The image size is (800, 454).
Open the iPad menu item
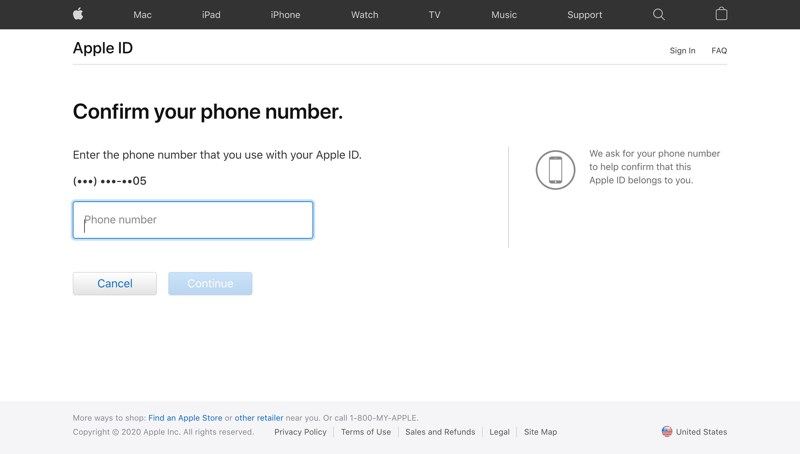pos(211,15)
